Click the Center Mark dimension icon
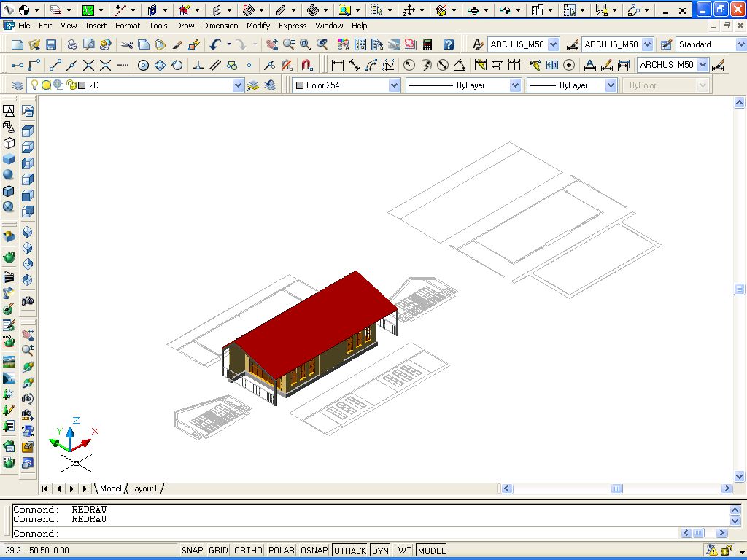 (x=569, y=65)
